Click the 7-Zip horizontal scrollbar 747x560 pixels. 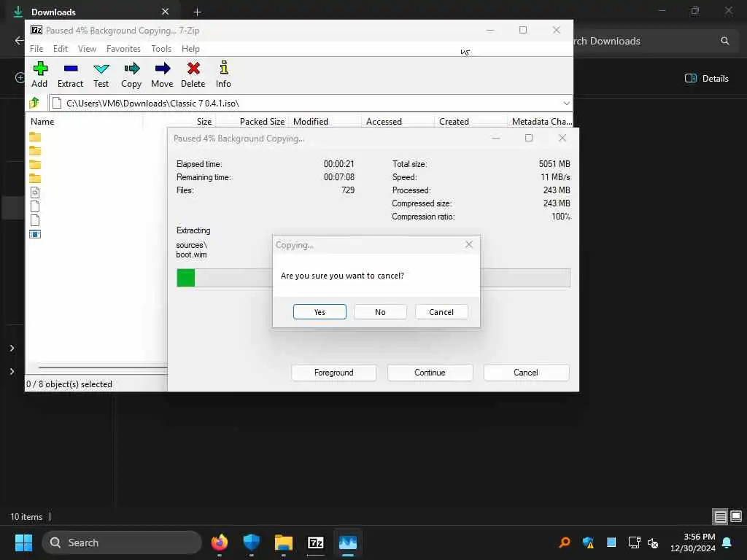(102, 367)
